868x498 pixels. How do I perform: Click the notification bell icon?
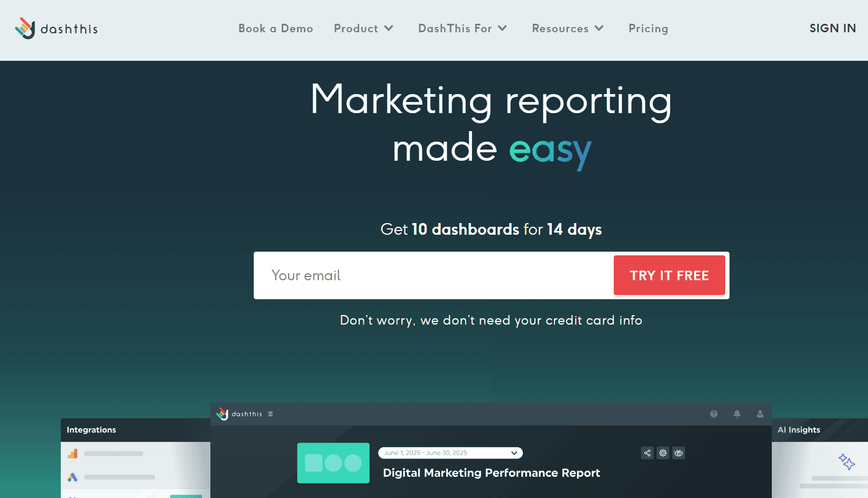click(737, 414)
